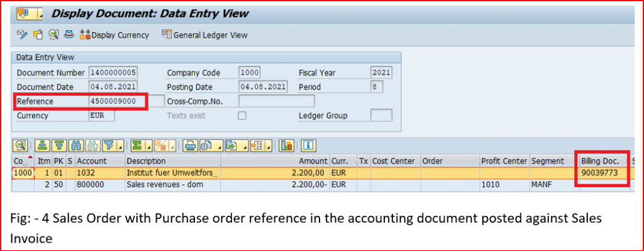Click the Details magnifier icon in ALV toolbar
This screenshot has width=644, height=251.
tap(19, 145)
